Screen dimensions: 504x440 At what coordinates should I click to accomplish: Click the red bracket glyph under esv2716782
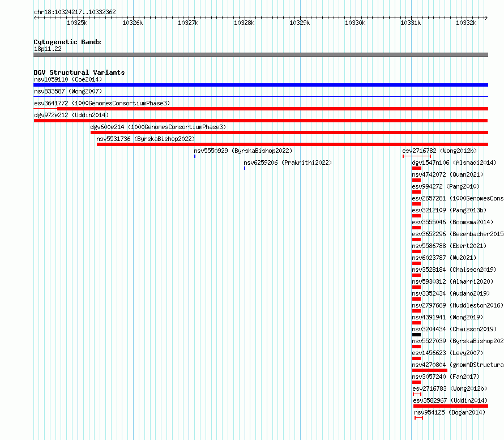(417, 156)
